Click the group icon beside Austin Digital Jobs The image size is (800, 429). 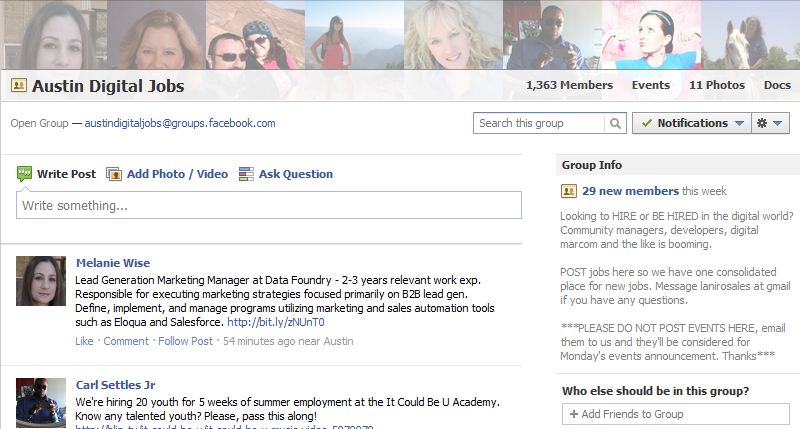[x=18, y=86]
